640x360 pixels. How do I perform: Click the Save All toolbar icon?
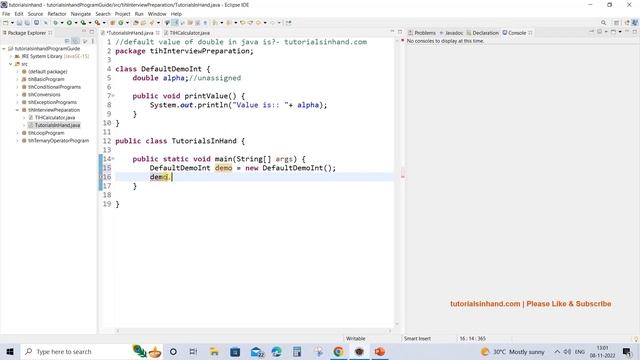tap(27, 23)
